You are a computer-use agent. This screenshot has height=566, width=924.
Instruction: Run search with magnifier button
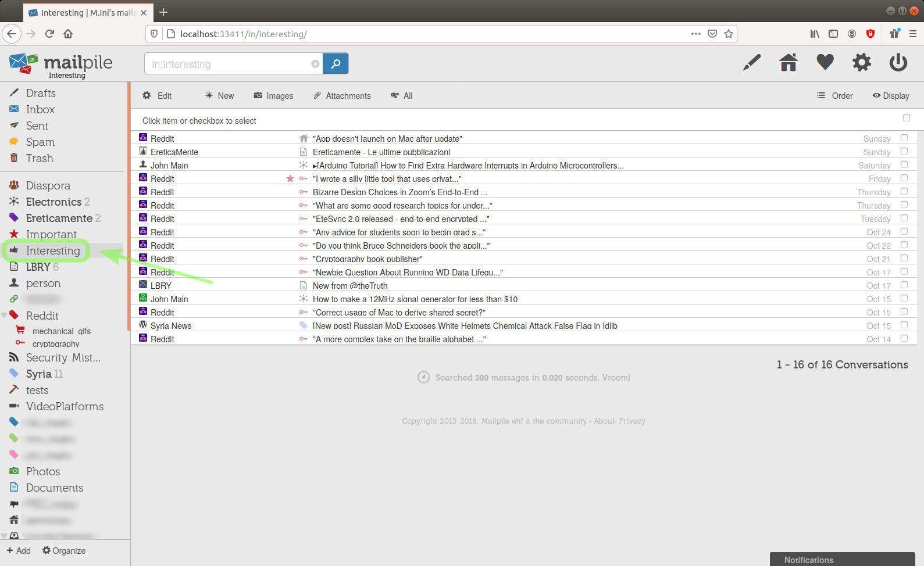(336, 63)
